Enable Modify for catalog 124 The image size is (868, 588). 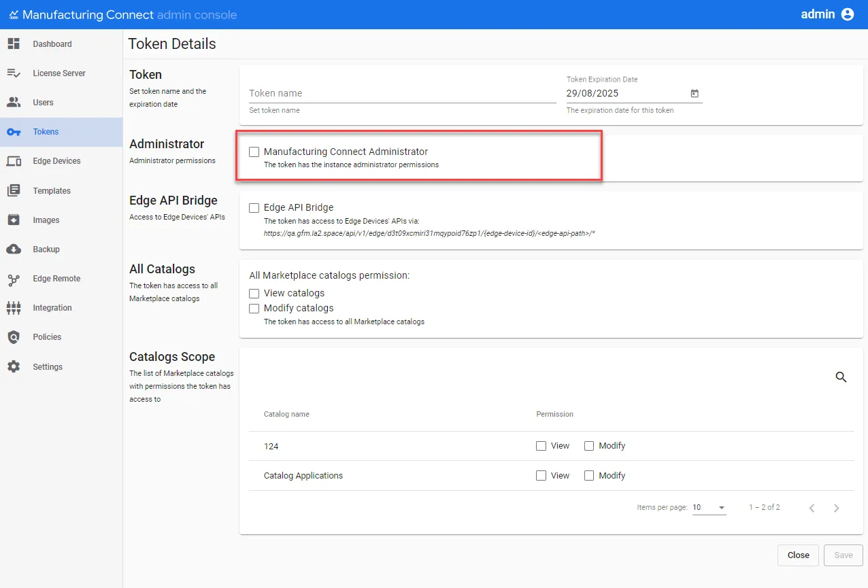(589, 446)
